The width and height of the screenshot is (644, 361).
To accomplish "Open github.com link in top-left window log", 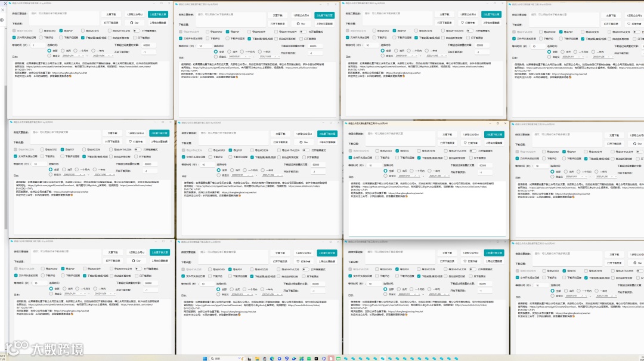I will 51,66.
